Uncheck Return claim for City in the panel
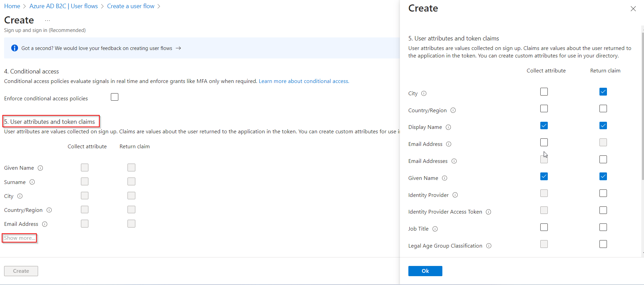This screenshot has width=644, height=285. click(x=603, y=92)
